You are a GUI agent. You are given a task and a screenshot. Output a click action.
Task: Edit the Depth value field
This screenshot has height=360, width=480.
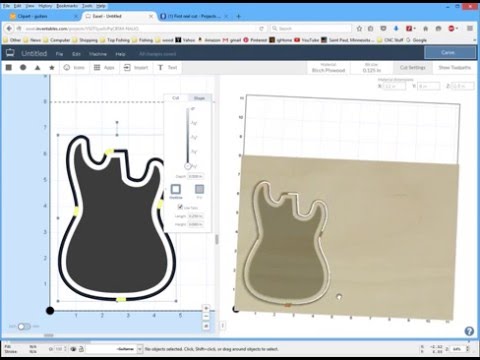pyautogui.click(x=195, y=176)
